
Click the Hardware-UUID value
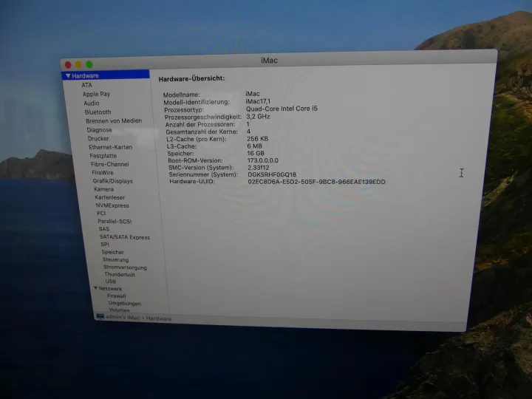(316, 182)
